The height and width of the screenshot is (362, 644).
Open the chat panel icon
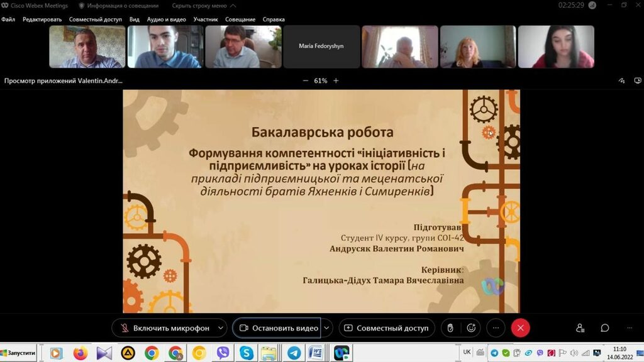click(604, 328)
